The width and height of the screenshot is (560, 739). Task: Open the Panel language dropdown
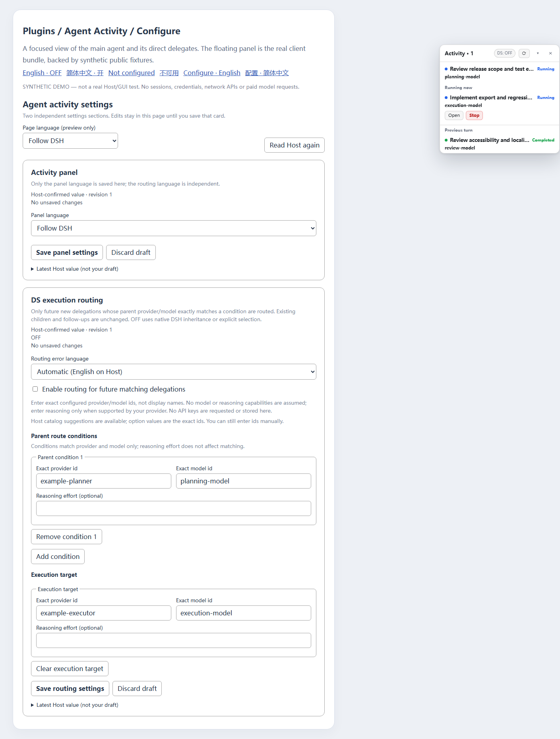click(x=174, y=228)
